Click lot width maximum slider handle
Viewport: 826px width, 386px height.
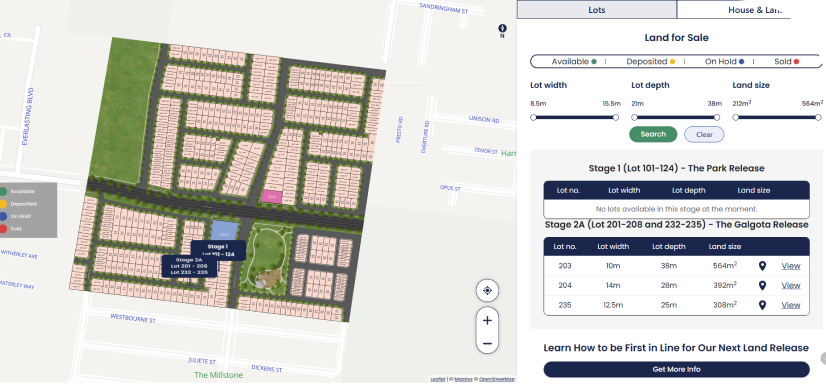tap(616, 117)
